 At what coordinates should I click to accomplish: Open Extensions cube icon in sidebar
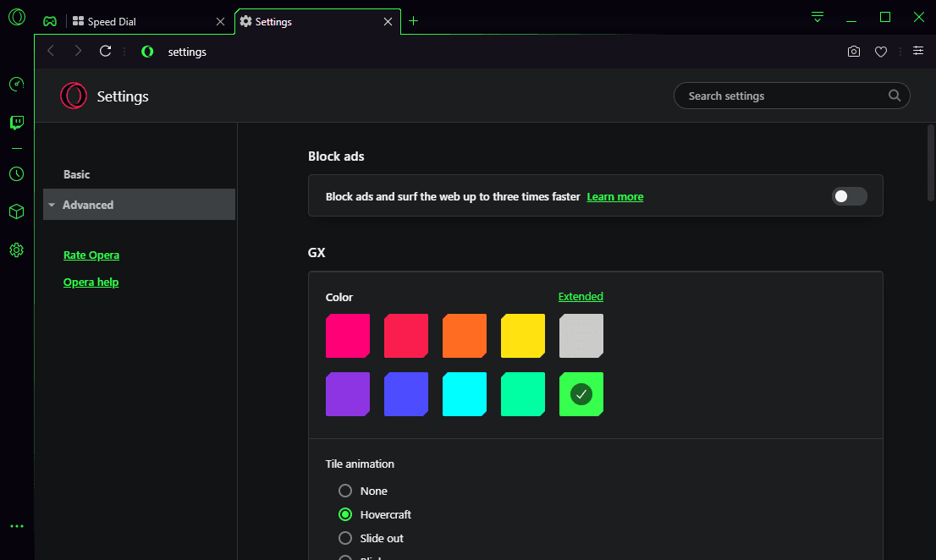[17, 211]
